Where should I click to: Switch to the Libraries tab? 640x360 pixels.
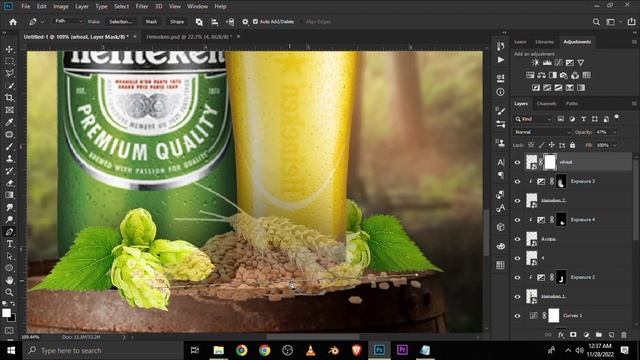[x=544, y=42]
